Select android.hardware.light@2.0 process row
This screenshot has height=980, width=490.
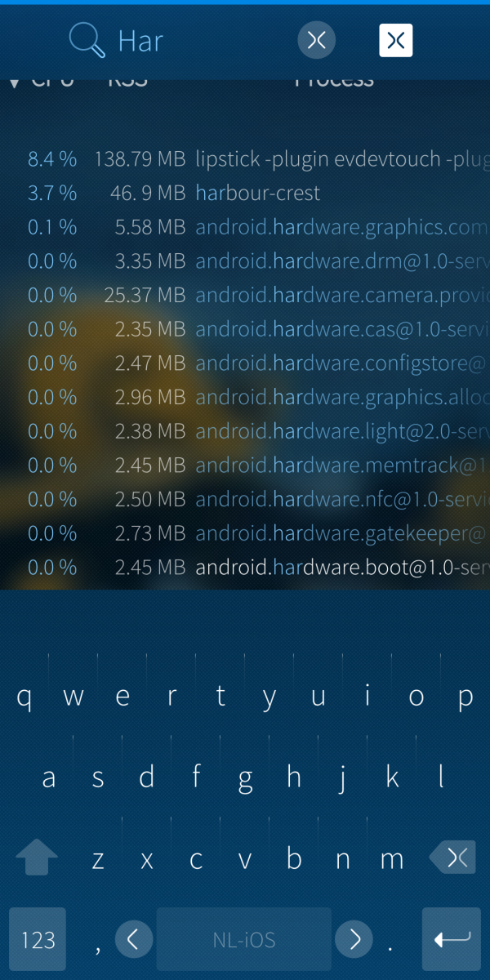245,431
